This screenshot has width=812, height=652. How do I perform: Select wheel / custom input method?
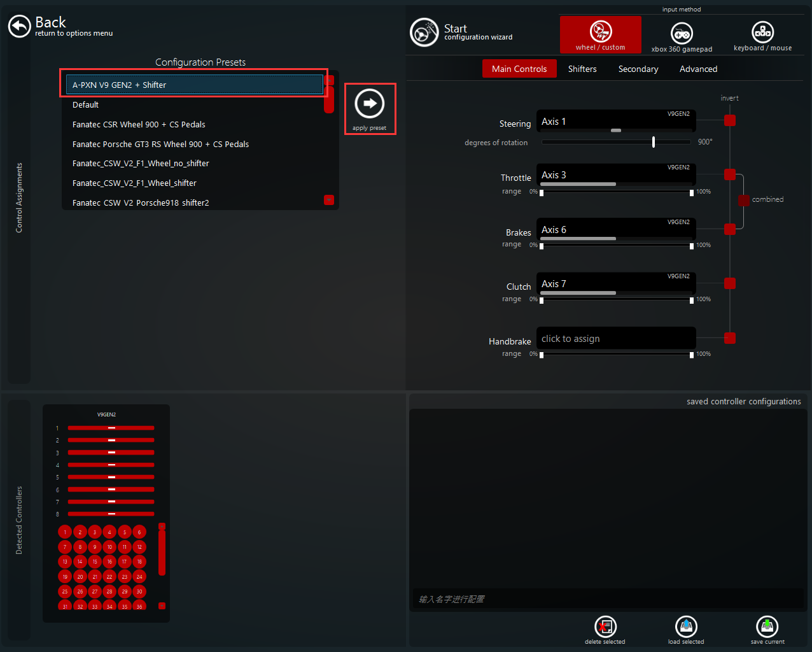tap(600, 34)
